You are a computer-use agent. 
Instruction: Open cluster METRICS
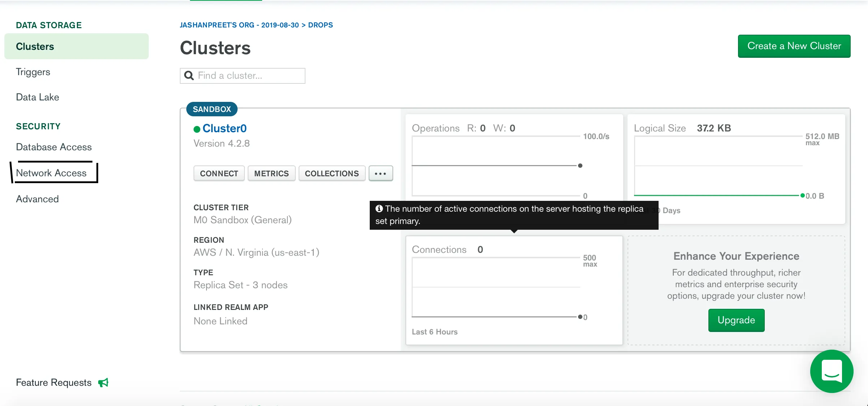[271, 173]
